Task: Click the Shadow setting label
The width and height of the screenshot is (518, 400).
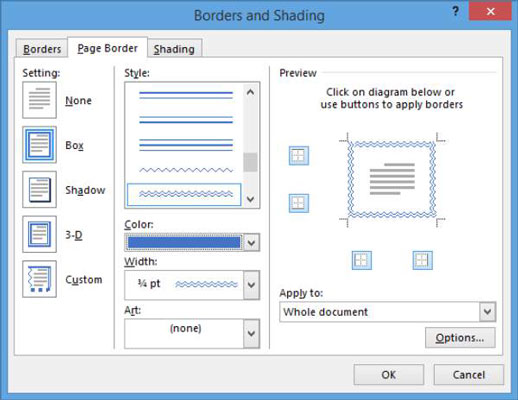Action: pos(85,190)
